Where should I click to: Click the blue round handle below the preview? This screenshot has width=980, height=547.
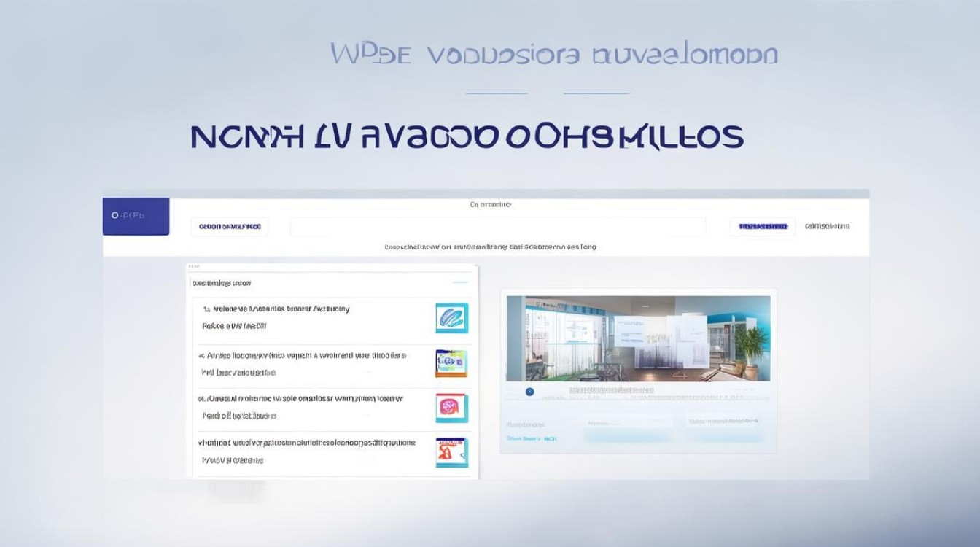[x=530, y=392]
